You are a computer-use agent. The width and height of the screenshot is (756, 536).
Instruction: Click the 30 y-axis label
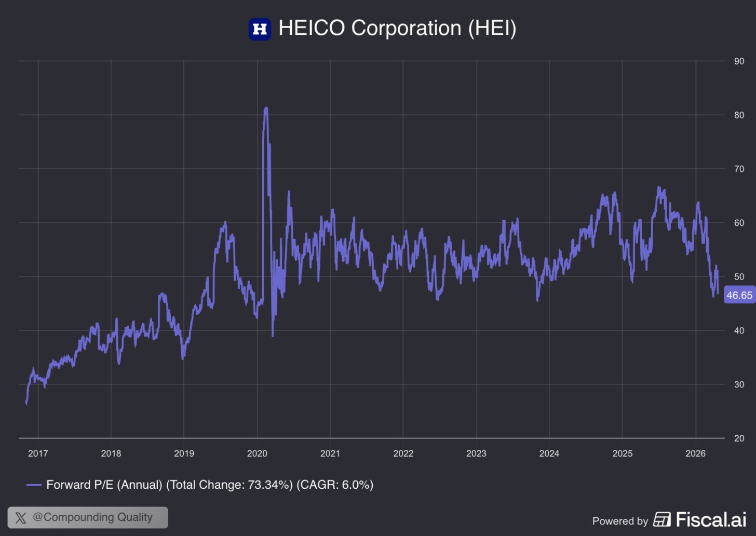pos(739,384)
